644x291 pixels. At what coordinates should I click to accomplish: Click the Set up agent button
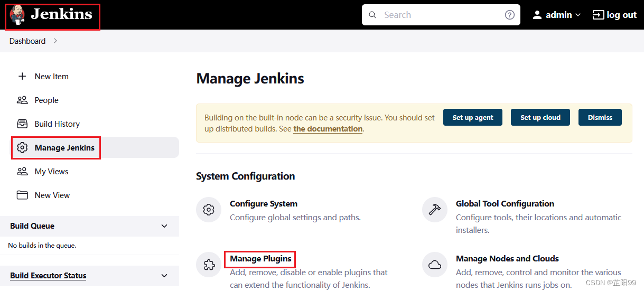(473, 117)
